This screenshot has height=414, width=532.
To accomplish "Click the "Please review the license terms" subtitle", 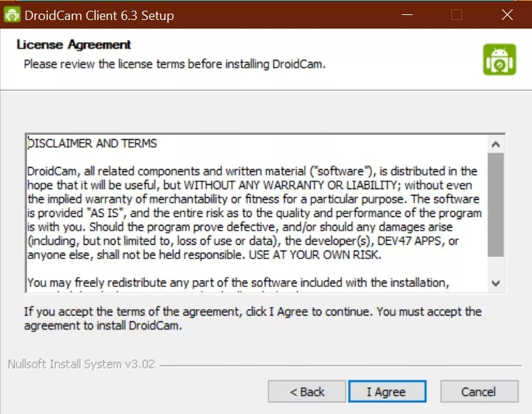I will pos(174,64).
